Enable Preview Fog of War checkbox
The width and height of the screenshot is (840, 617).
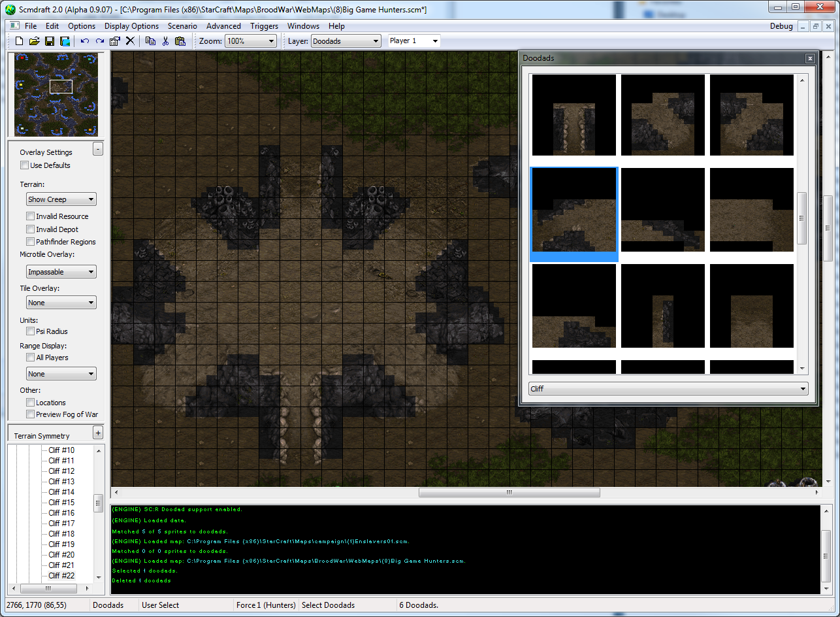30,414
